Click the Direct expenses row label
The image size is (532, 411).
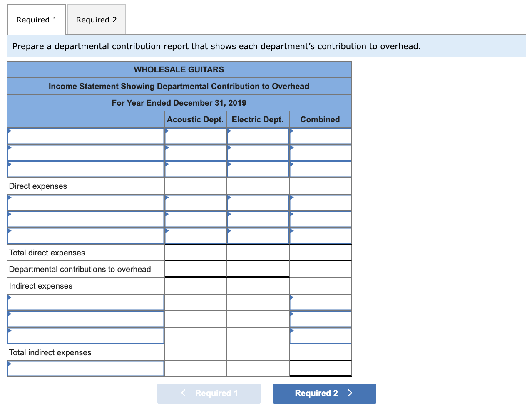coord(85,186)
